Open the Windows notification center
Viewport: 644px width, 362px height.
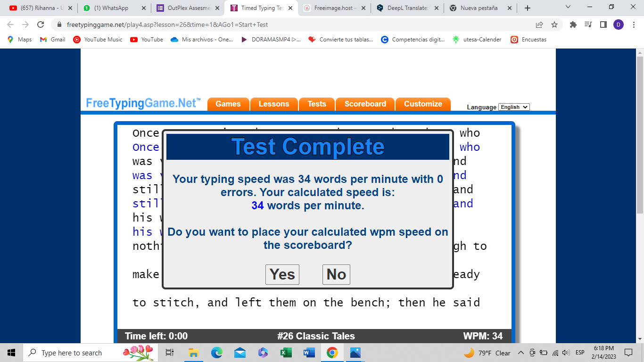coord(628,353)
